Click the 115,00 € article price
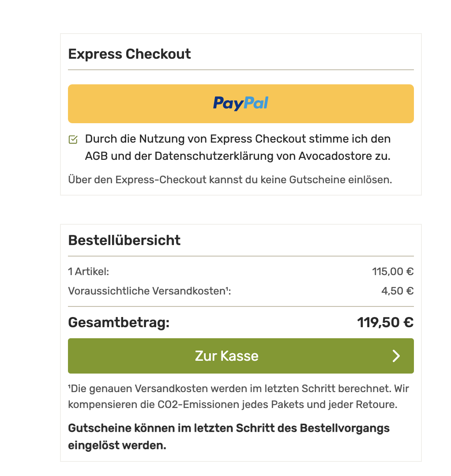This screenshot has height=476, width=451. click(x=393, y=272)
